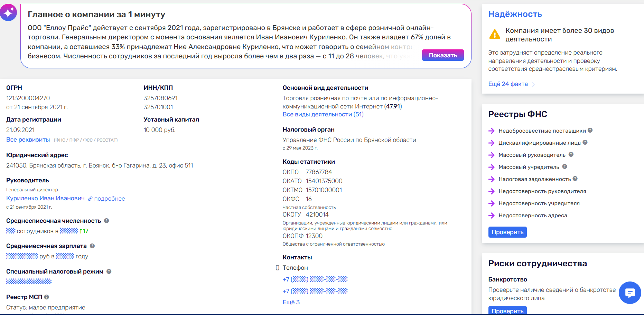Click the OKATO code 15401375000

324,181
